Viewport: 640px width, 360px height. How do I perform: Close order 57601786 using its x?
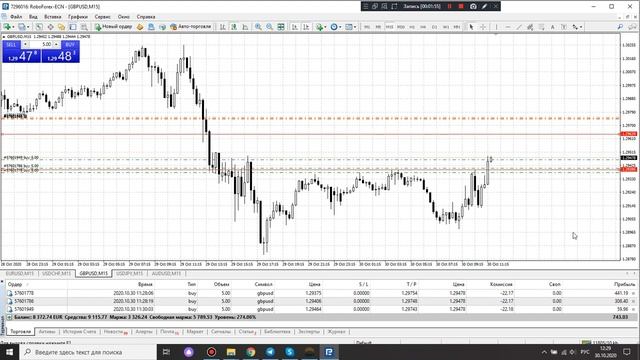pyautogui.click(x=633, y=301)
